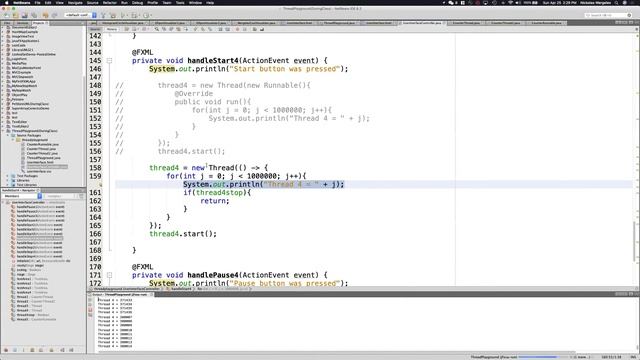Click the Find Previous Occurrence icon
This screenshot has width=640, height=360.
click(x=164, y=29)
